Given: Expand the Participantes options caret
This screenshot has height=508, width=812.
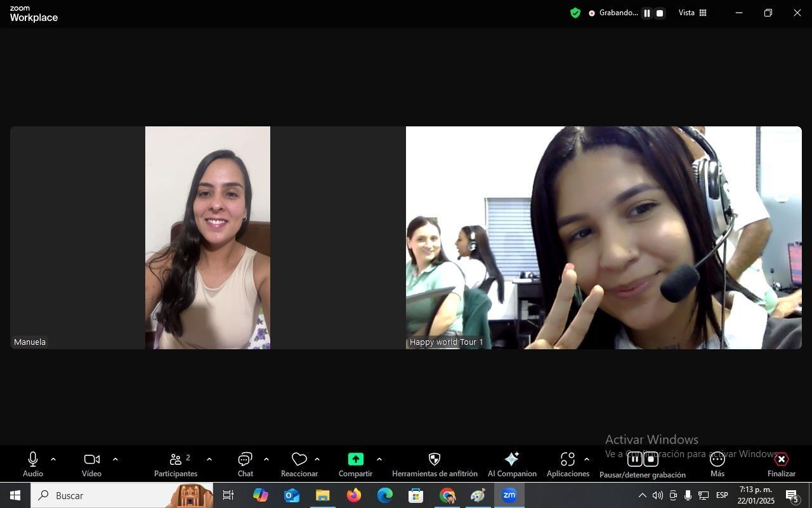Looking at the screenshot, I should [x=209, y=459].
